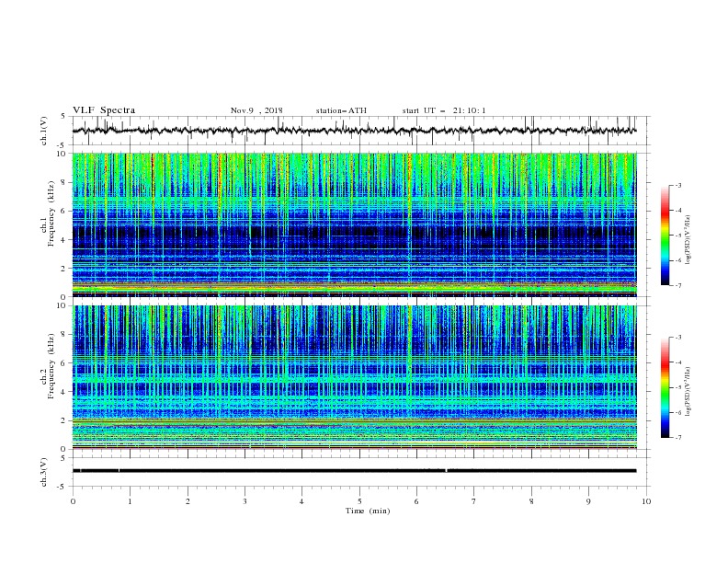Click inside the ch.1 spectrogram panel
The image size is (728, 563).
[x=355, y=224]
